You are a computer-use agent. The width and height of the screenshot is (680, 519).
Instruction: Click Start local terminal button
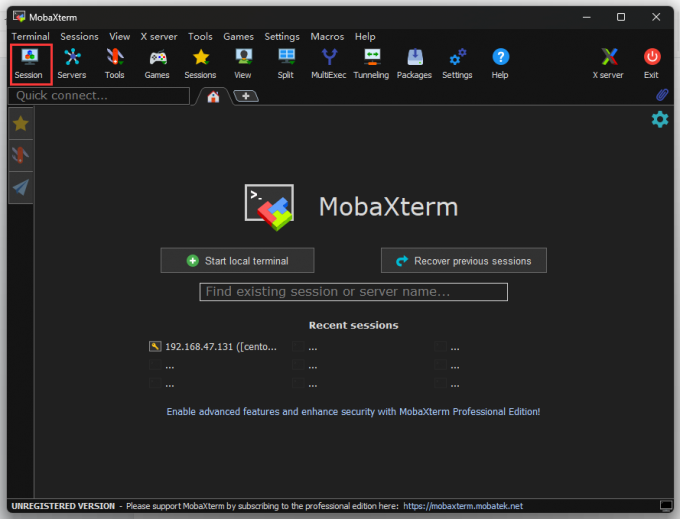point(237,261)
